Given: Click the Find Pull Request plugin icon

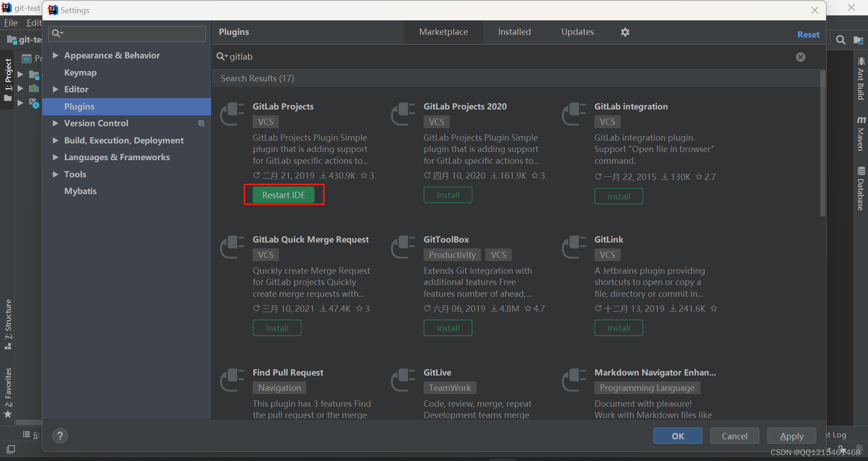Looking at the screenshot, I should 232,380.
